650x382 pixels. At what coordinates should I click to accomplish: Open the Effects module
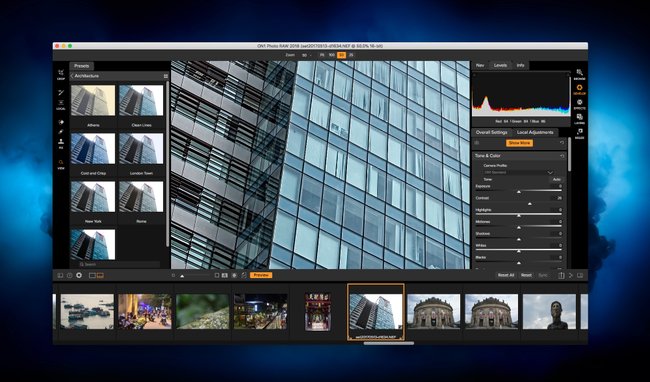point(579,104)
